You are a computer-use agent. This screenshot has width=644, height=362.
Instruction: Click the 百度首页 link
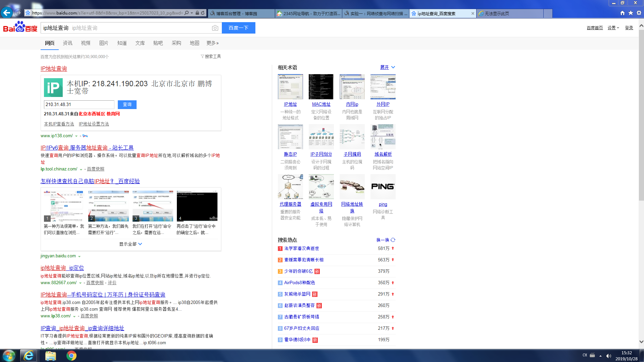[595, 28]
